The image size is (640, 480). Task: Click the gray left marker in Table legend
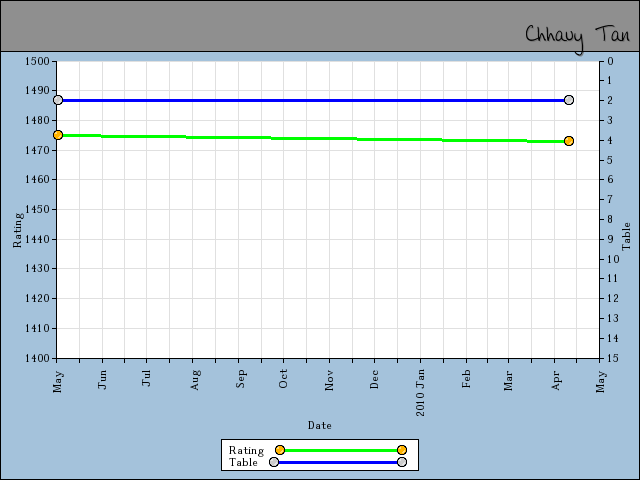[x=274, y=462]
